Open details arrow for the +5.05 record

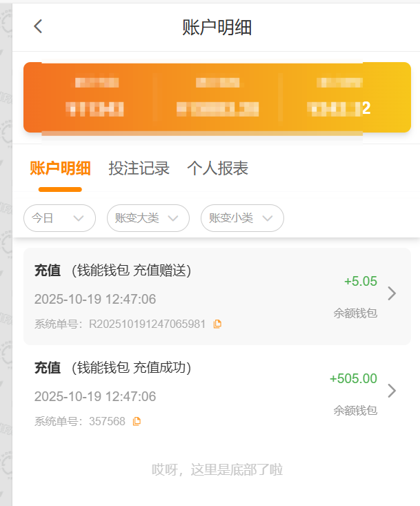pyautogui.click(x=392, y=293)
